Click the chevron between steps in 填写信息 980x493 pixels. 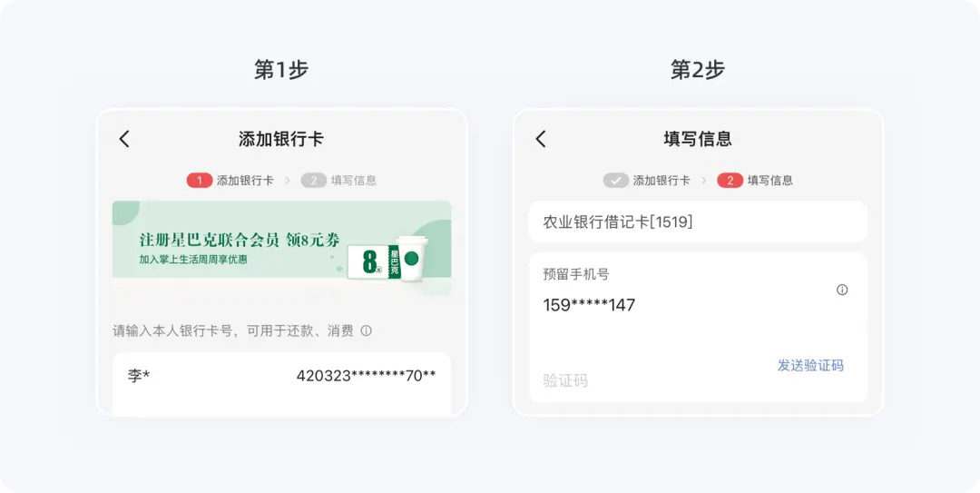[x=704, y=181]
